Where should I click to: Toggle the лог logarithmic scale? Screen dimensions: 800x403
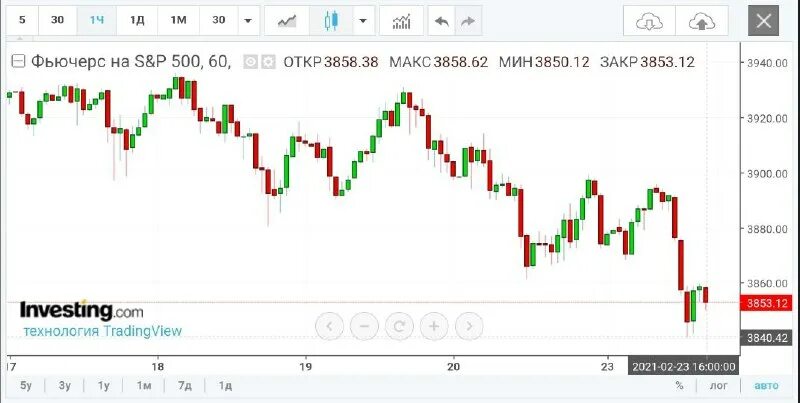click(719, 386)
